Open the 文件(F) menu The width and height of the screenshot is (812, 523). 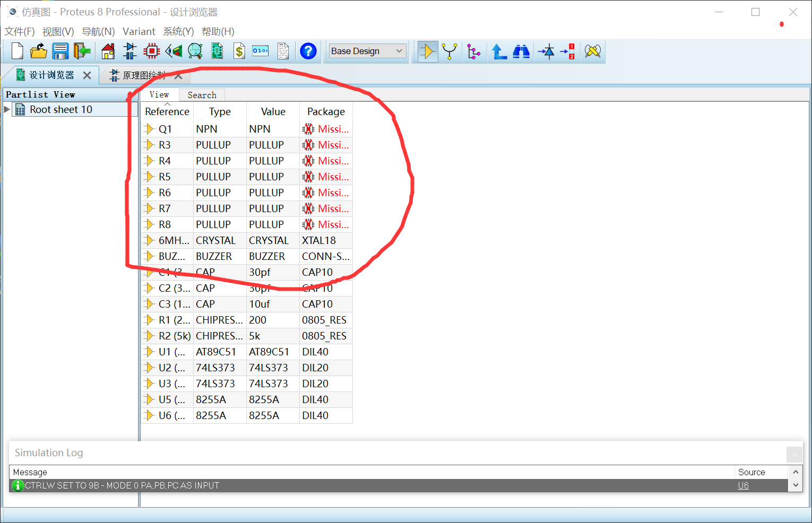[20, 31]
